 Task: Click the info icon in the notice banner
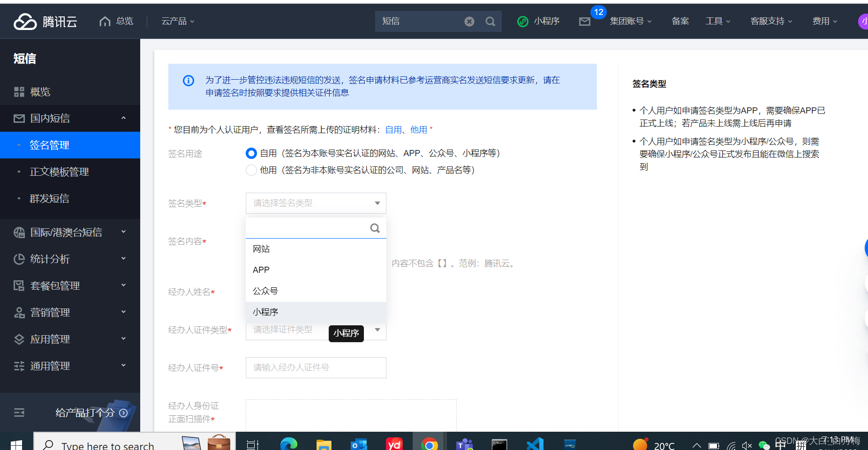coord(189,81)
